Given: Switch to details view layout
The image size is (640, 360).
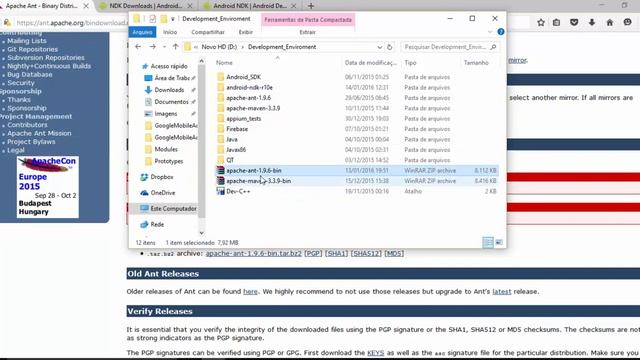Looking at the screenshot, I should [488, 242].
